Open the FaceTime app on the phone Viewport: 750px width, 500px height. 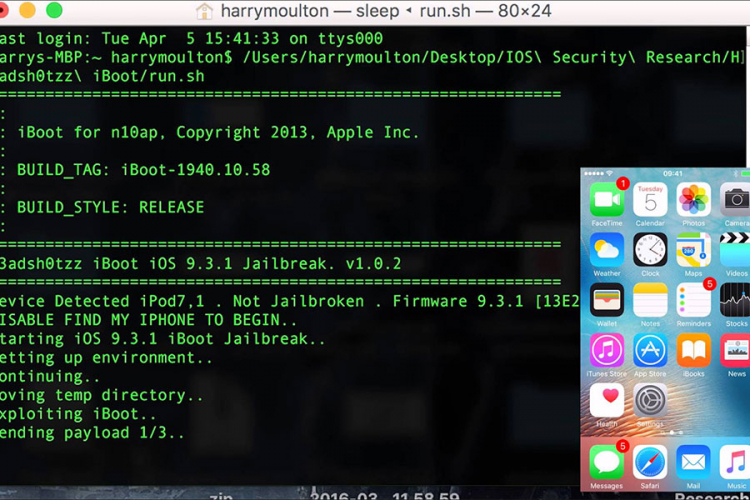coord(607,200)
